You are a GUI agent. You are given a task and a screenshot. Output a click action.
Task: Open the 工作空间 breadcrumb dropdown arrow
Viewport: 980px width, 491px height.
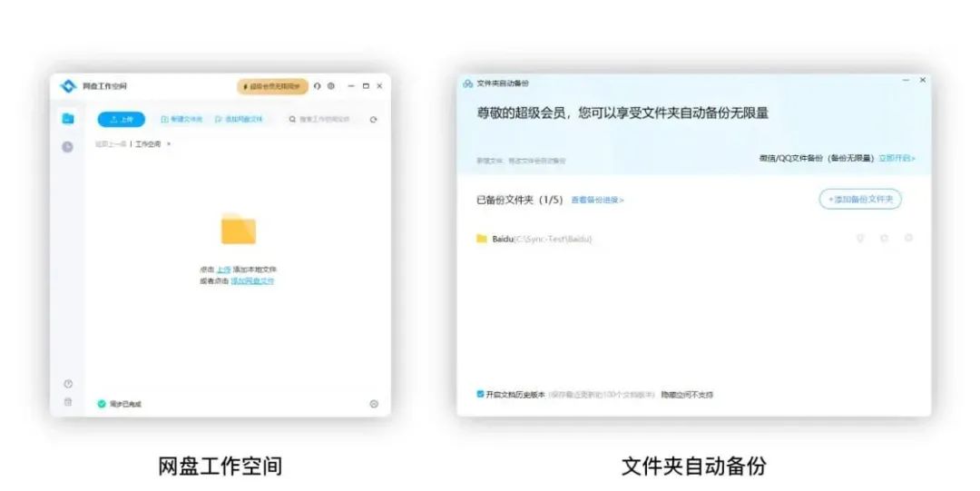(169, 144)
